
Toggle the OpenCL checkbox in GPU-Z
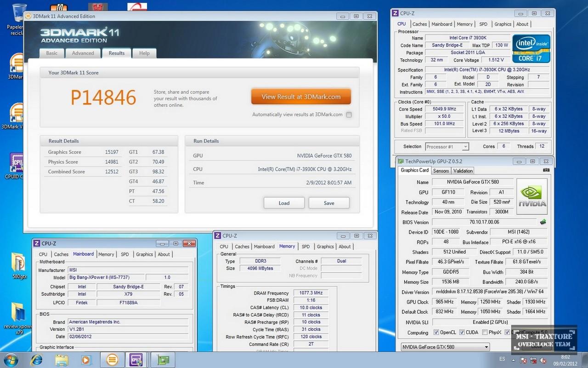click(x=436, y=333)
